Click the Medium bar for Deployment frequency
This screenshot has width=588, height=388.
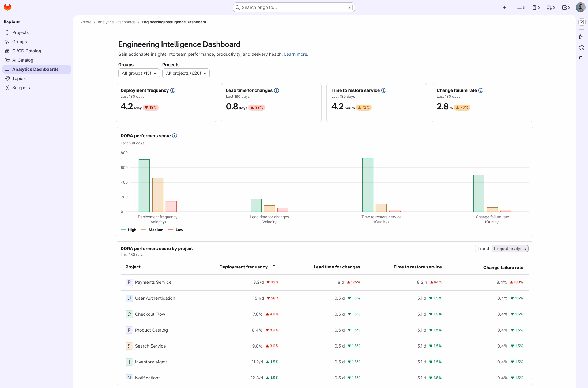158,195
